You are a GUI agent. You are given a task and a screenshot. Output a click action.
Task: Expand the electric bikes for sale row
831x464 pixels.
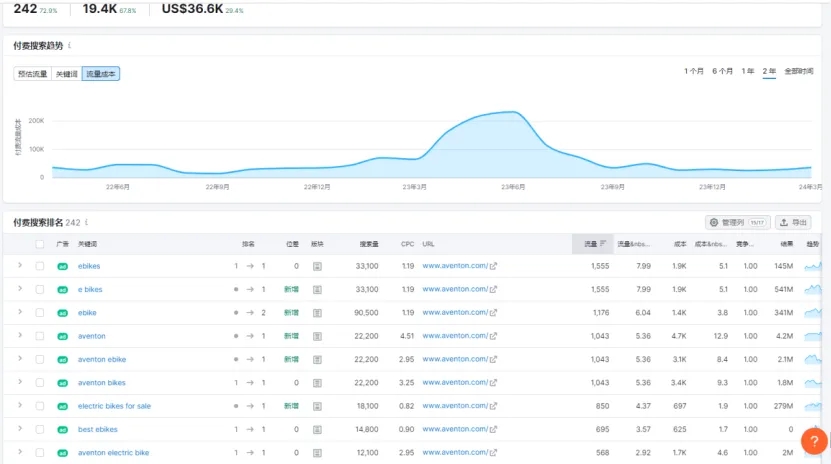point(19,406)
